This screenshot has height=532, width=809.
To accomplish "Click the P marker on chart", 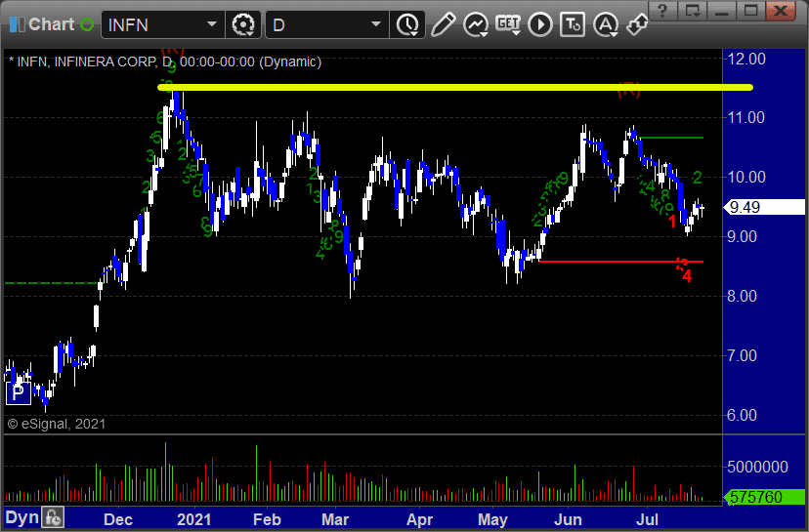I will pyautogui.click(x=18, y=393).
